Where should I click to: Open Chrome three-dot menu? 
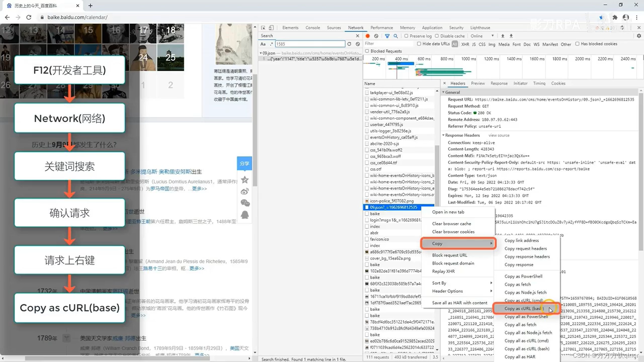point(637,17)
